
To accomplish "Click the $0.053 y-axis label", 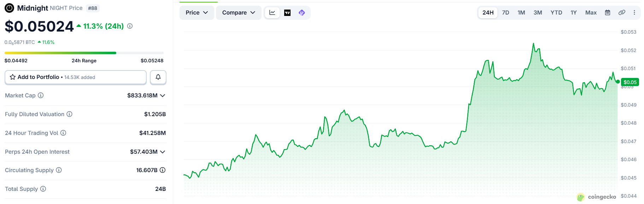I will (628, 32).
